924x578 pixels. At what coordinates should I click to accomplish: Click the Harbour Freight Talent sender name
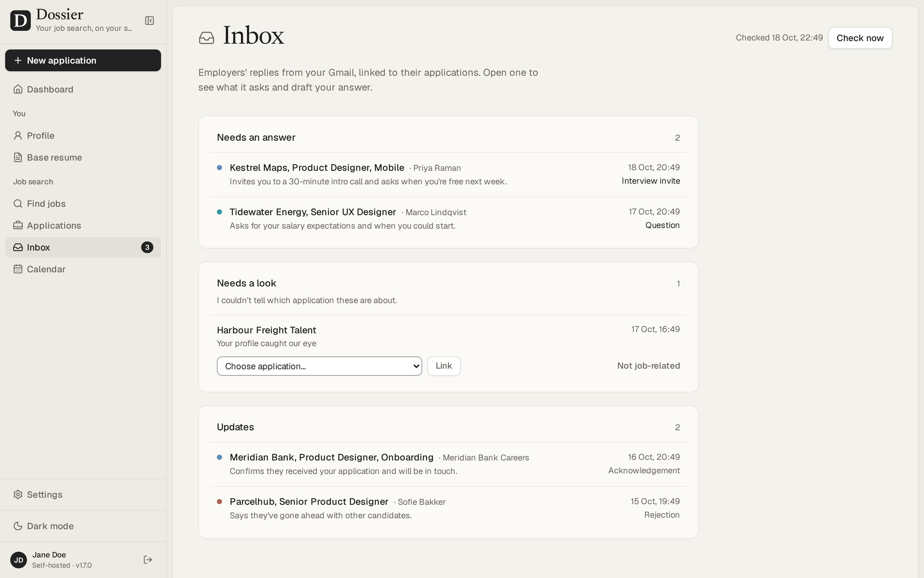tap(267, 330)
